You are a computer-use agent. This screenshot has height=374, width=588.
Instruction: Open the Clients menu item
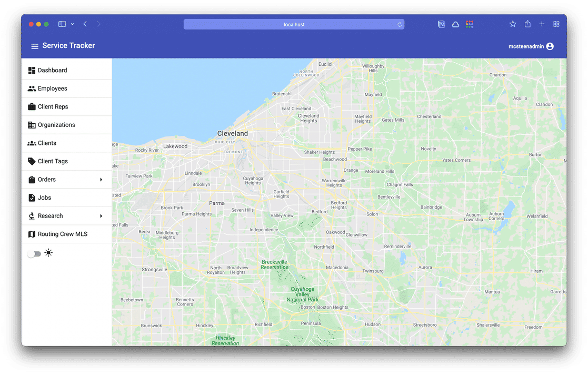[x=67, y=143]
